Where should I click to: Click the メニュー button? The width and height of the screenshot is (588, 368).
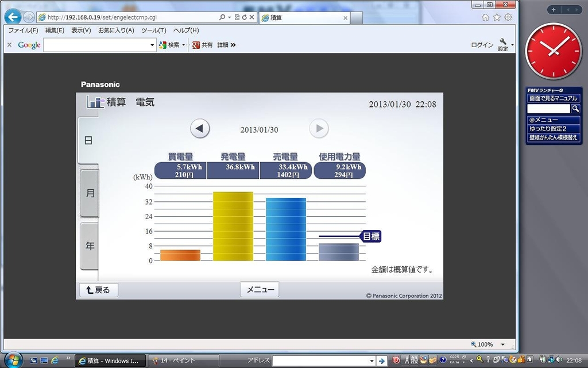tap(260, 290)
